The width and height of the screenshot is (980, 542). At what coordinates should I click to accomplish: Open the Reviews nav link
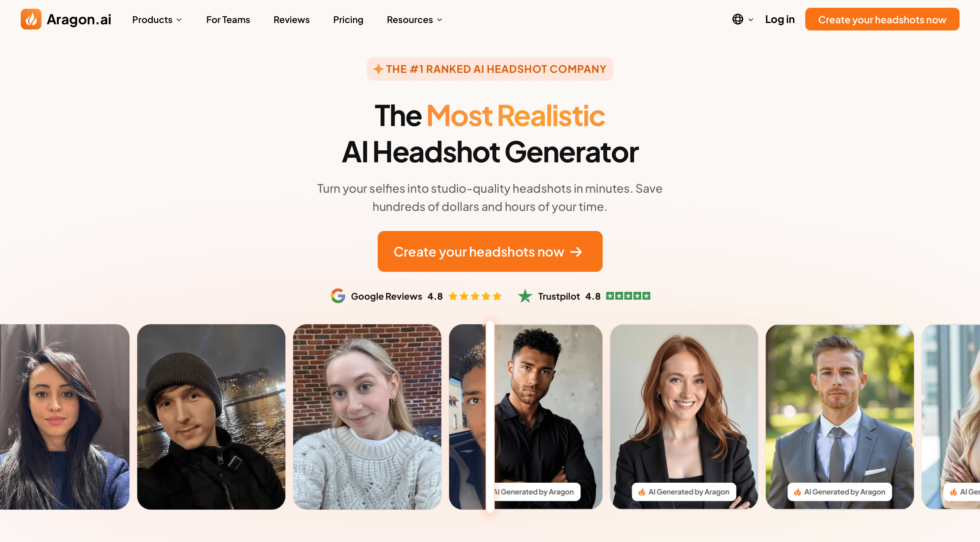(291, 20)
